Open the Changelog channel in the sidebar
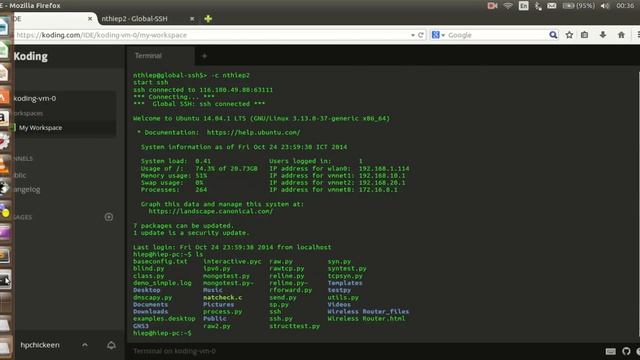 pos(27,189)
